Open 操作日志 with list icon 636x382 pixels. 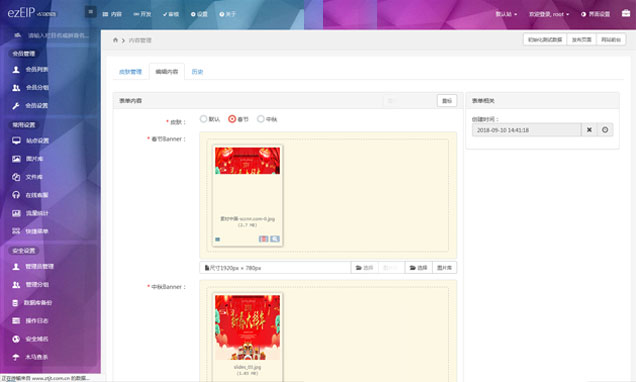coord(30,321)
